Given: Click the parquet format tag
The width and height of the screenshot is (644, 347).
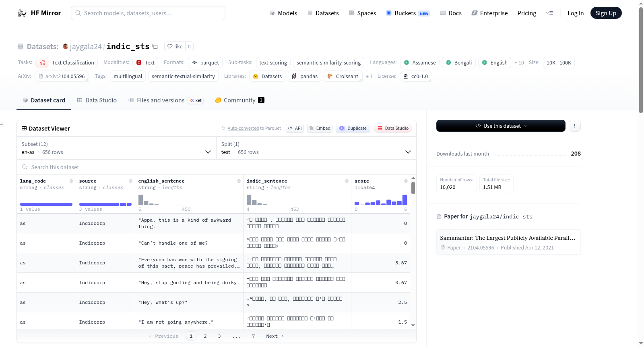Looking at the screenshot, I should pyautogui.click(x=205, y=62).
